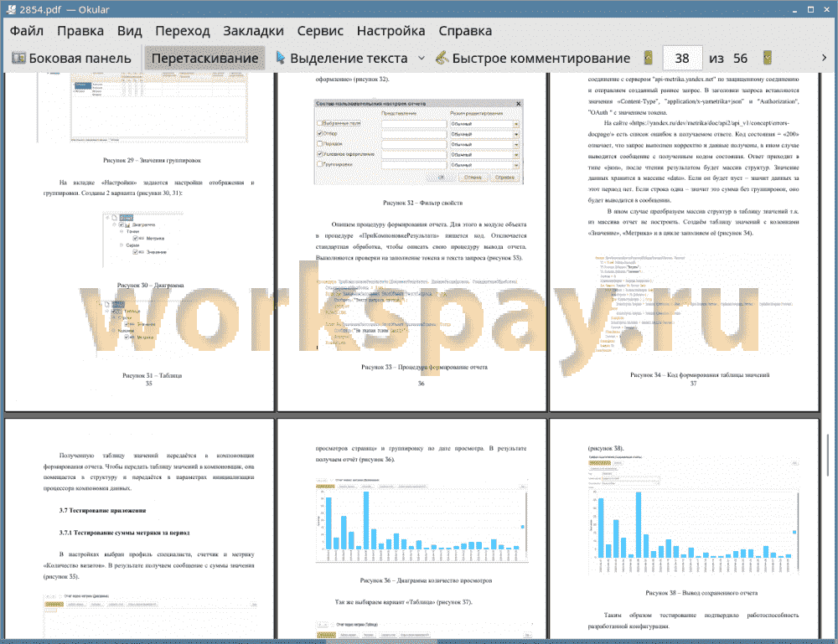Go to previous page arrow icon

click(x=649, y=58)
